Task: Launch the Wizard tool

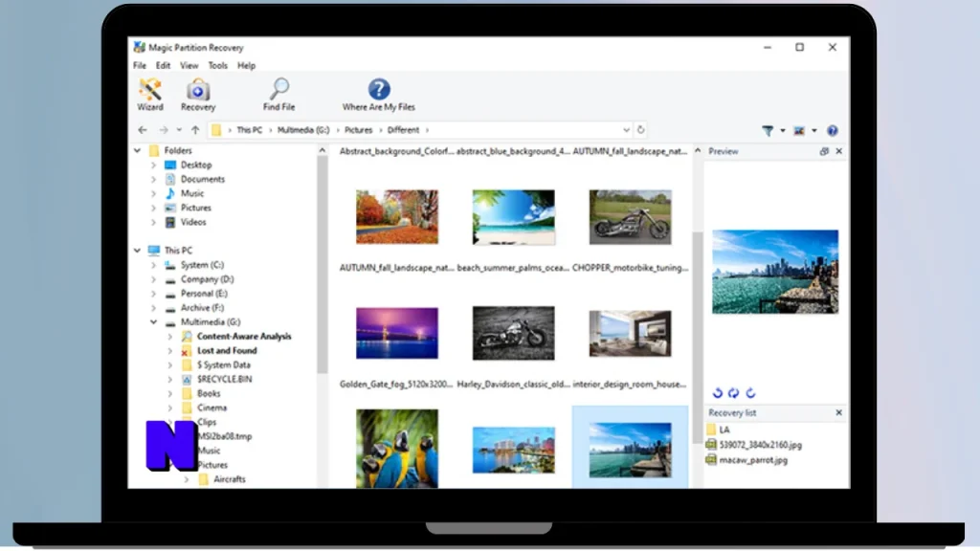Action: 150,95
